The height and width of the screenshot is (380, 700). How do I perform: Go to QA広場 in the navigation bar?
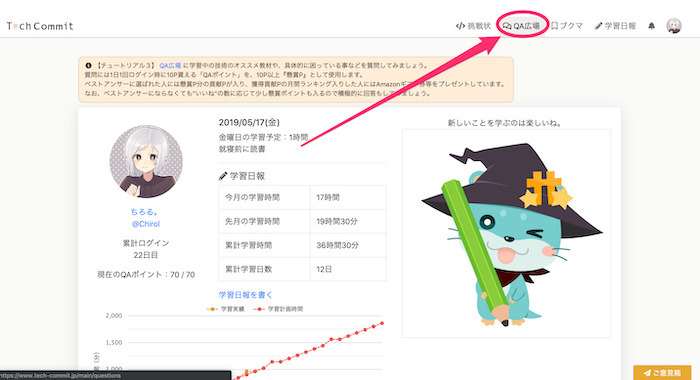coord(521,26)
